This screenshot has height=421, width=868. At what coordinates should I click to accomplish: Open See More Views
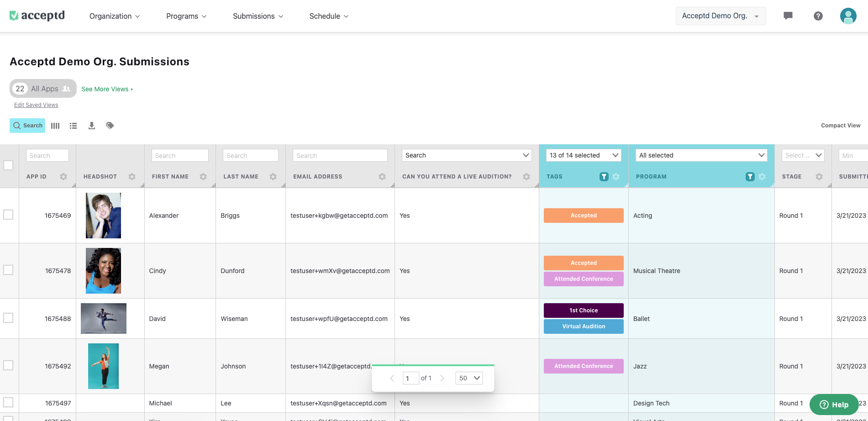pyautogui.click(x=105, y=89)
